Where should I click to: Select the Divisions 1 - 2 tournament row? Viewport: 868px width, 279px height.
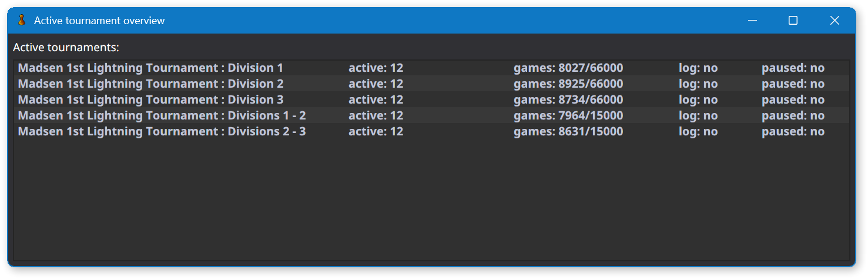click(431, 115)
